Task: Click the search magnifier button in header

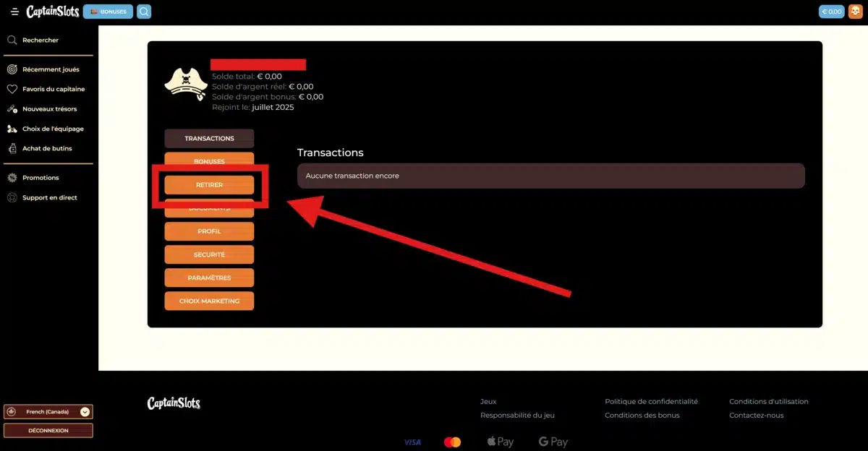Action: 144,12
